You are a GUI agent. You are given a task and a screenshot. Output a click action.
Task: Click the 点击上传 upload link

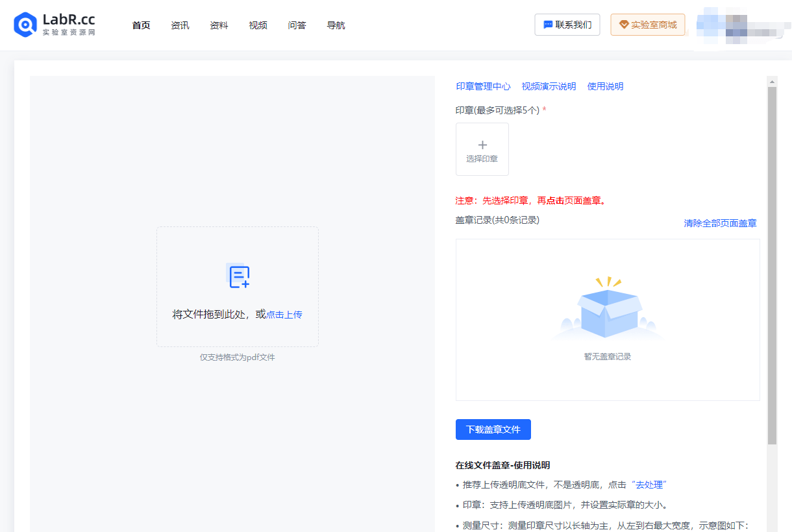pos(284,315)
